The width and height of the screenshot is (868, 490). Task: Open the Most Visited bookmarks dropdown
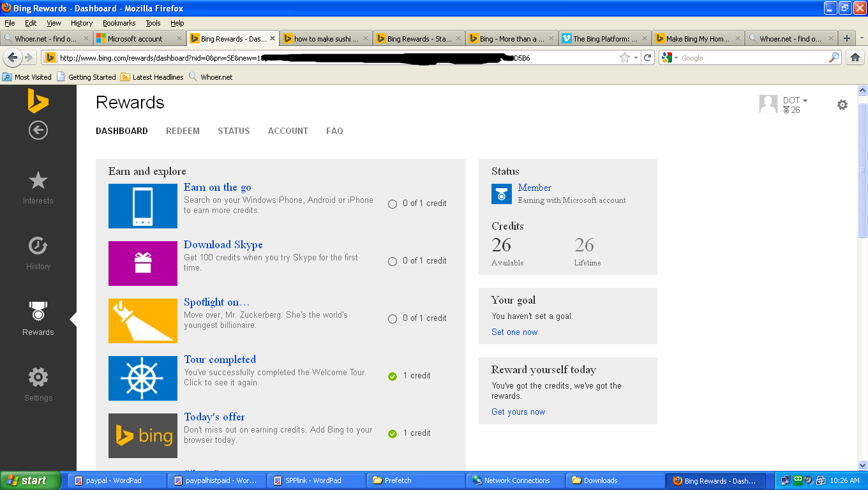27,77
